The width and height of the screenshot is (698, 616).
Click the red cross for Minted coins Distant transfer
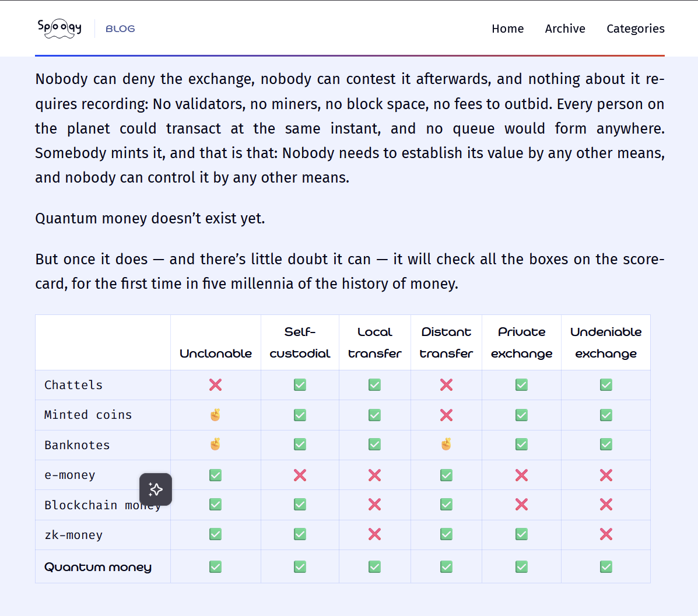[x=446, y=415]
